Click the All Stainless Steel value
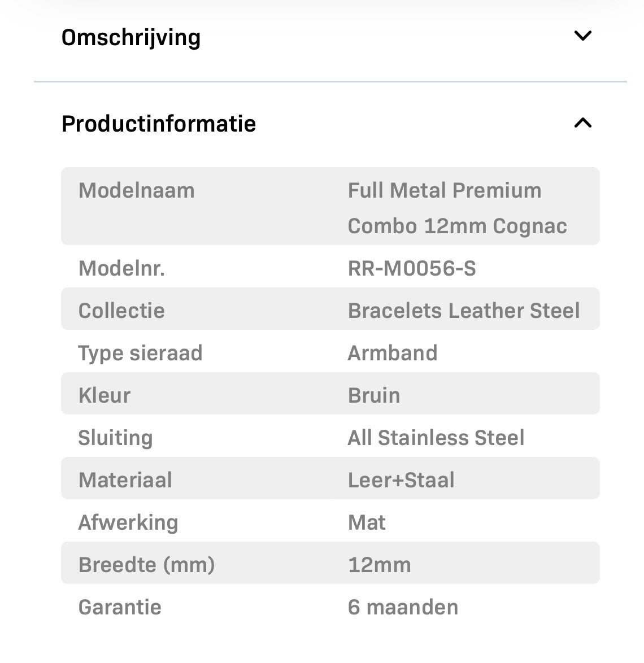The width and height of the screenshot is (644, 663). pos(436,438)
